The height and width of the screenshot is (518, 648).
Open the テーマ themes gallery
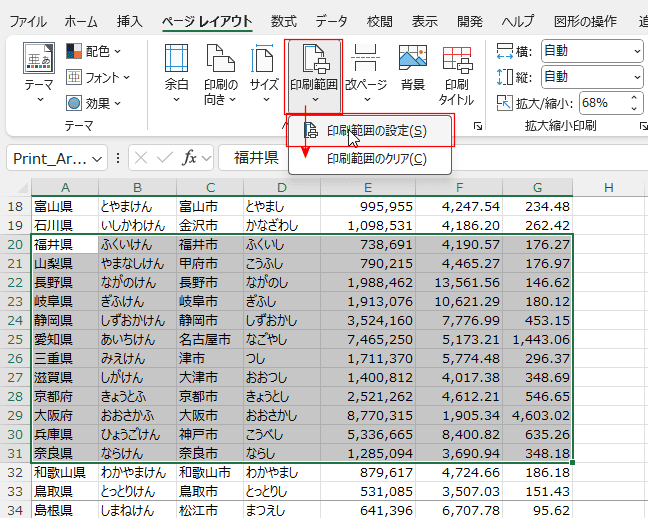[x=38, y=73]
